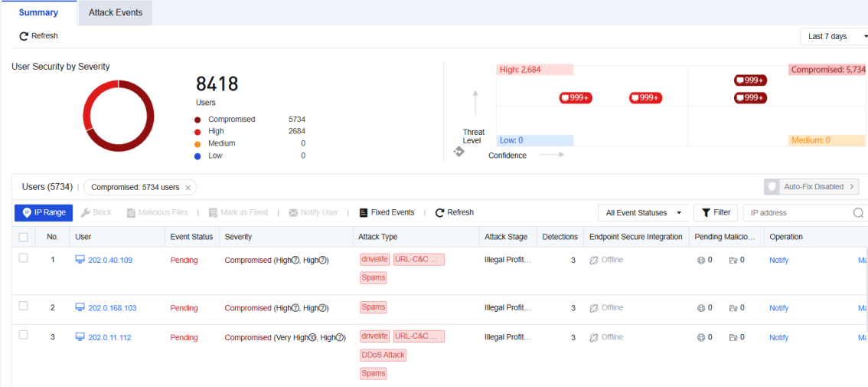Click the Compromised dark red legend dot

click(x=197, y=120)
